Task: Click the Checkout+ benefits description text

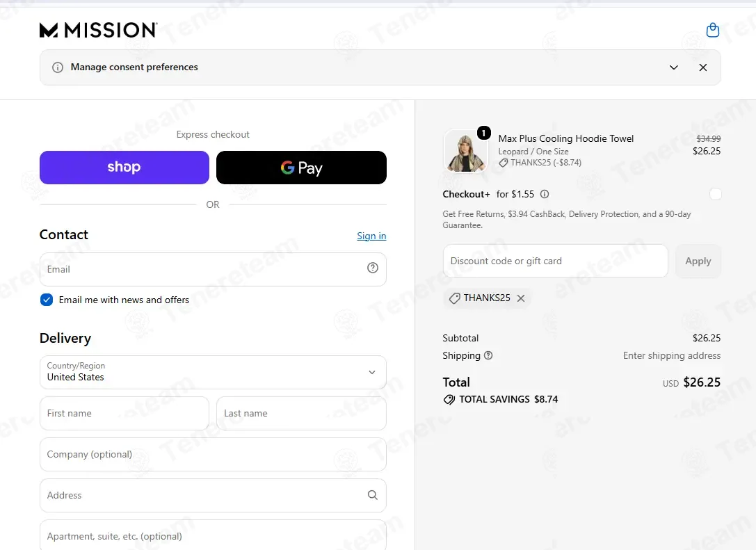Action: (567, 219)
